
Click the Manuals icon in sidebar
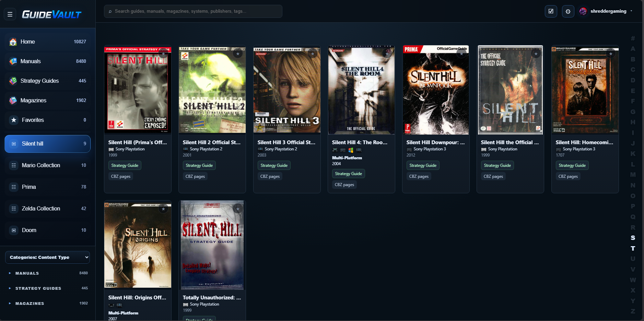13,61
